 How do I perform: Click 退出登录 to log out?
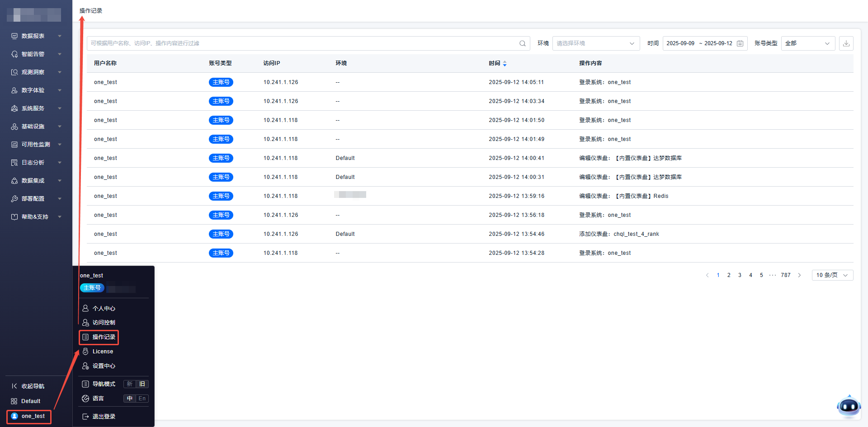pos(104,417)
